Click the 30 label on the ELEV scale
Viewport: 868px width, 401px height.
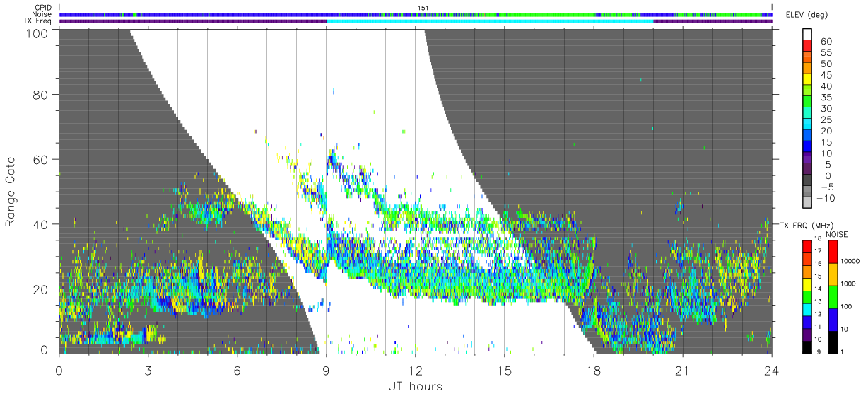point(826,109)
